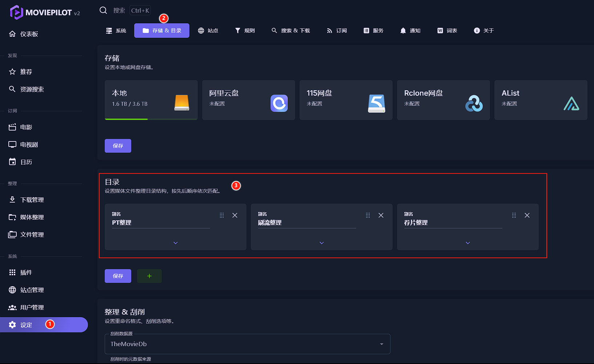Screen dimensions: 594x364
Task: Switch to the 服务 tab
Action: click(373, 31)
